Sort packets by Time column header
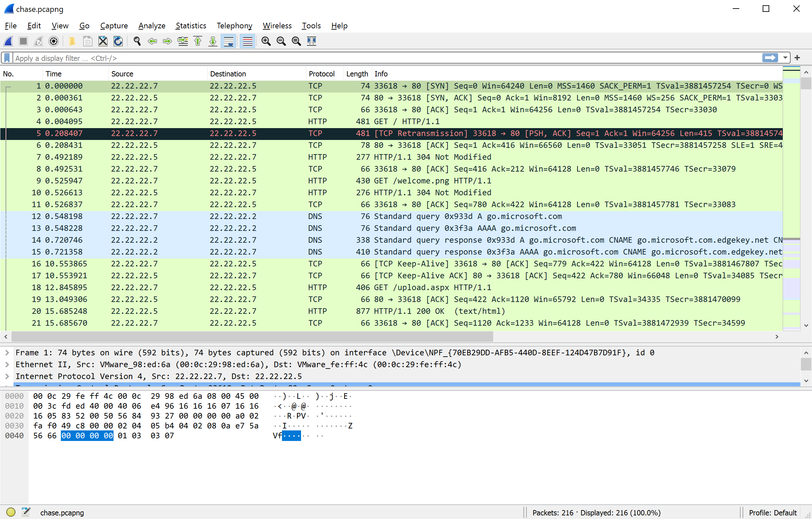 (76, 74)
